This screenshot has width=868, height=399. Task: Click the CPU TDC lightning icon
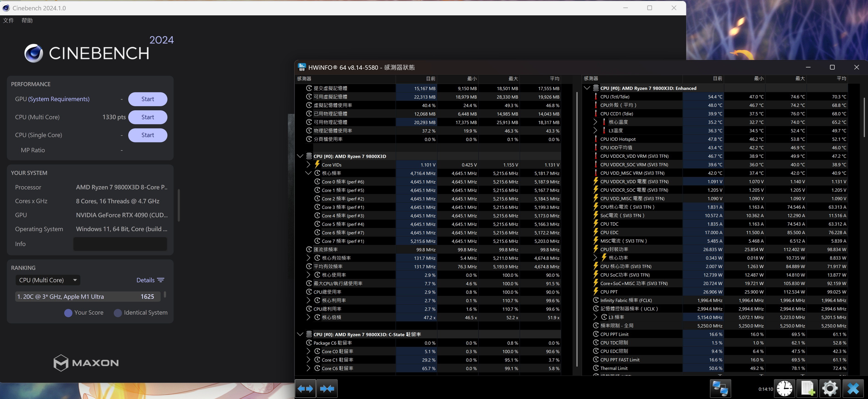tap(596, 224)
